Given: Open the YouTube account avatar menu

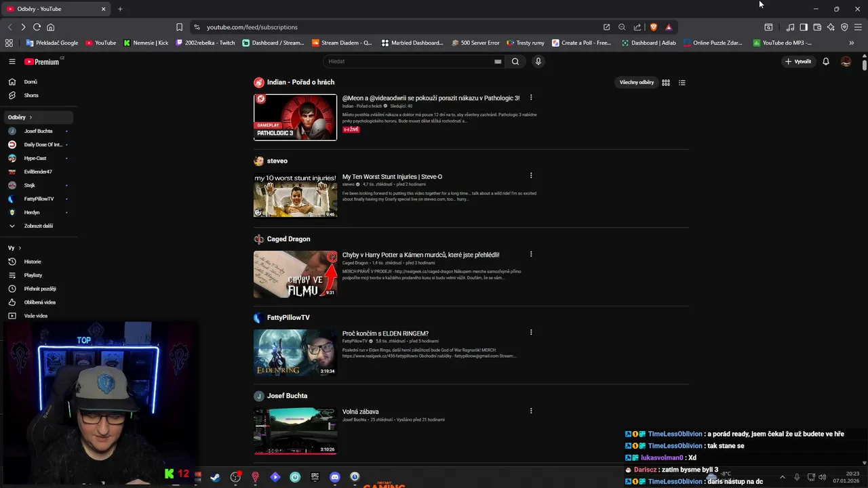Looking at the screenshot, I should (x=846, y=62).
